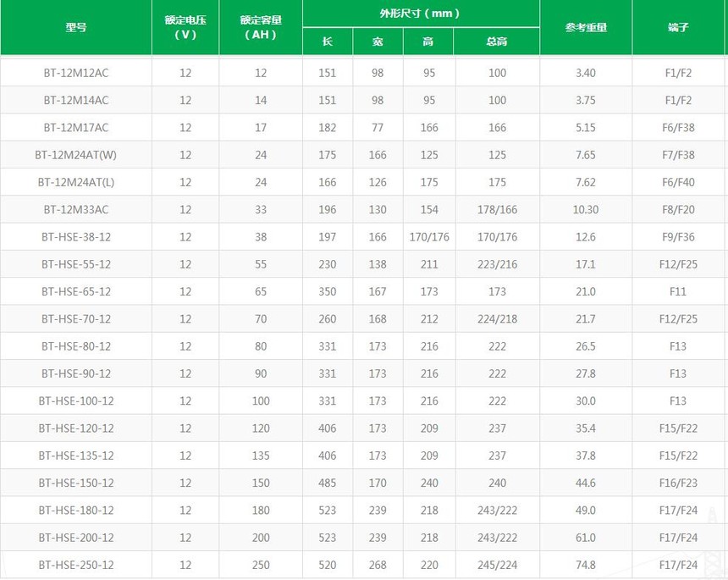Select the BT-12M12AC model cell
Image resolution: width=728 pixels, height=580 pixels.
pos(76,73)
